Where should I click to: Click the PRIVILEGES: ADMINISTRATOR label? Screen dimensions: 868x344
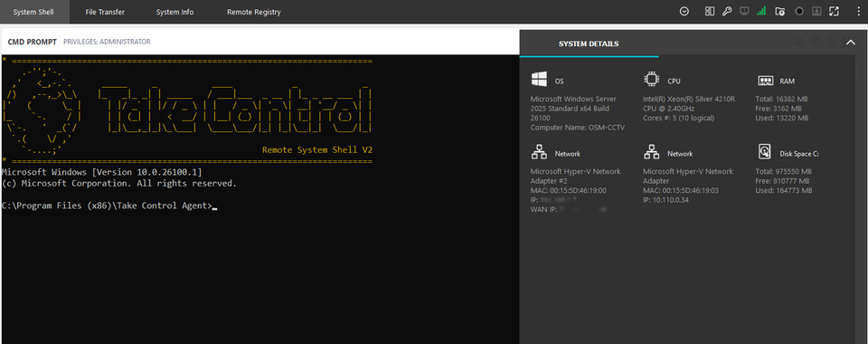[x=107, y=42]
